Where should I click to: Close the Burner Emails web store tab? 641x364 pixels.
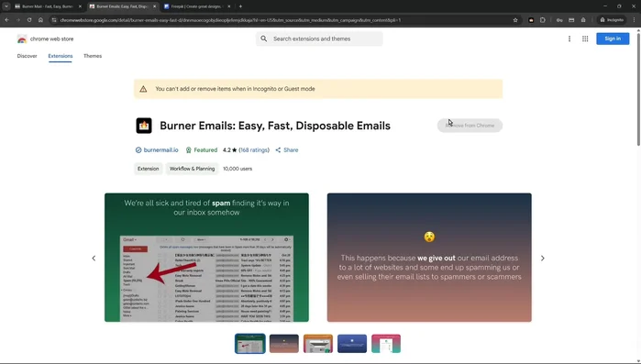tap(154, 6)
